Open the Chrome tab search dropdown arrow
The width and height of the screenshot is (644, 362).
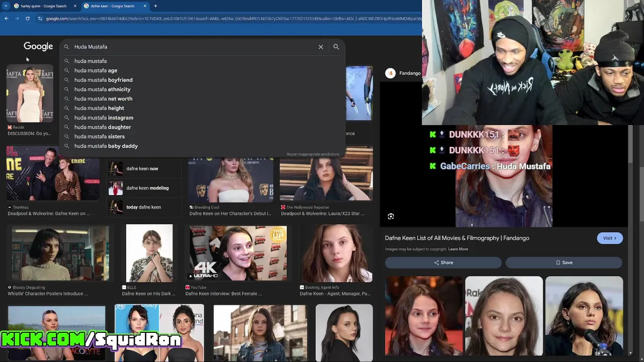tap(7, 6)
